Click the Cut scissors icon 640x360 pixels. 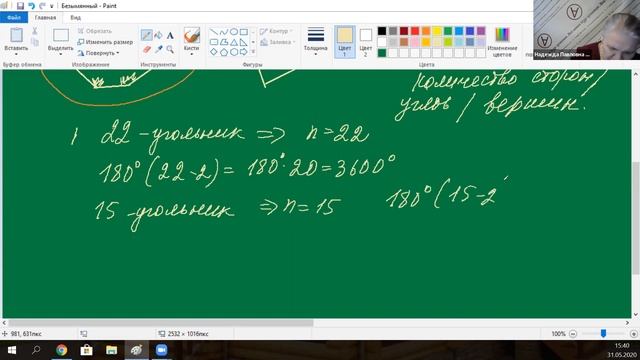pyautogui.click(x=35, y=31)
